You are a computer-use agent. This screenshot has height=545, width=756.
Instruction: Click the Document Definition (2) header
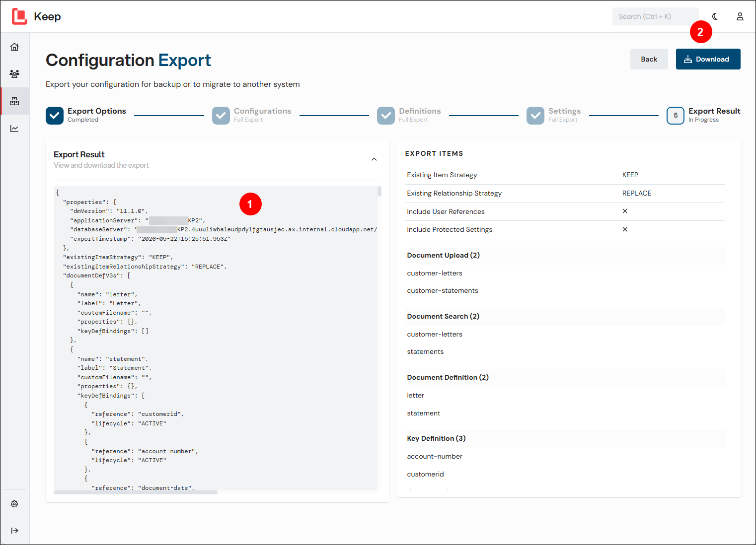(x=565, y=377)
